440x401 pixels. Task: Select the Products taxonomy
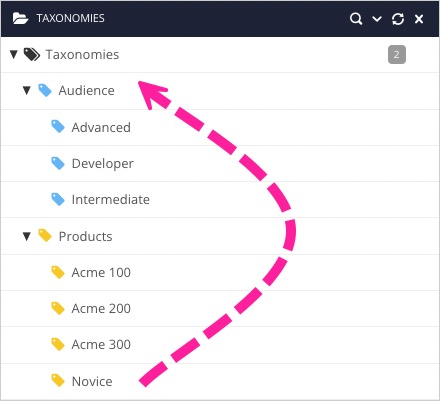(x=85, y=237)
